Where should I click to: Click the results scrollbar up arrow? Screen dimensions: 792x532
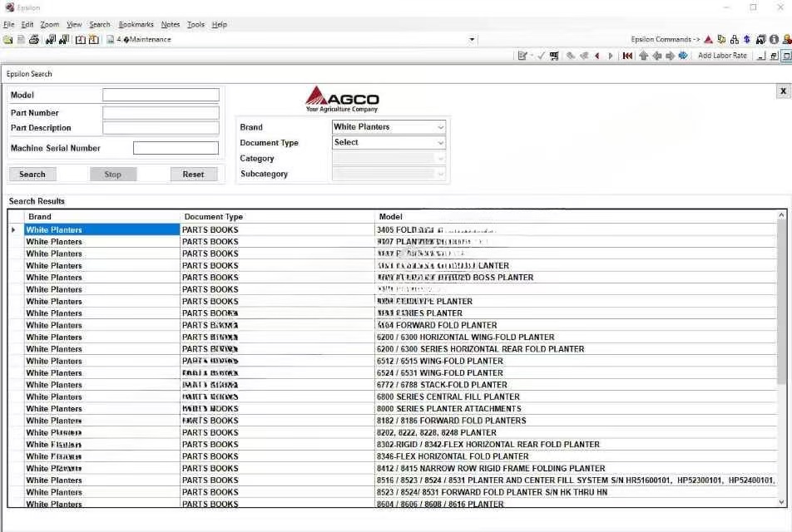(x=781, y=215)
